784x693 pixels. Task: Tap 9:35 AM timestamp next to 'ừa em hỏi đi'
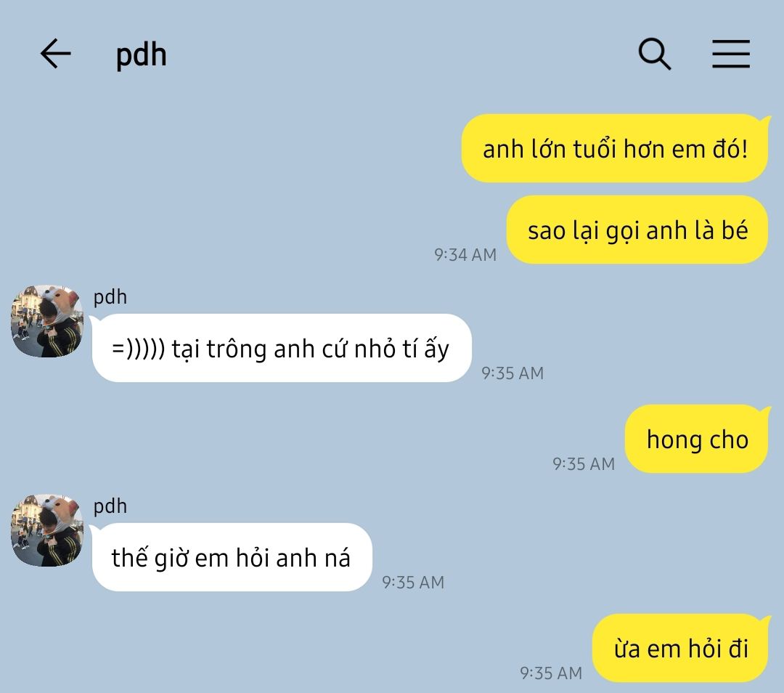(551, 673)
